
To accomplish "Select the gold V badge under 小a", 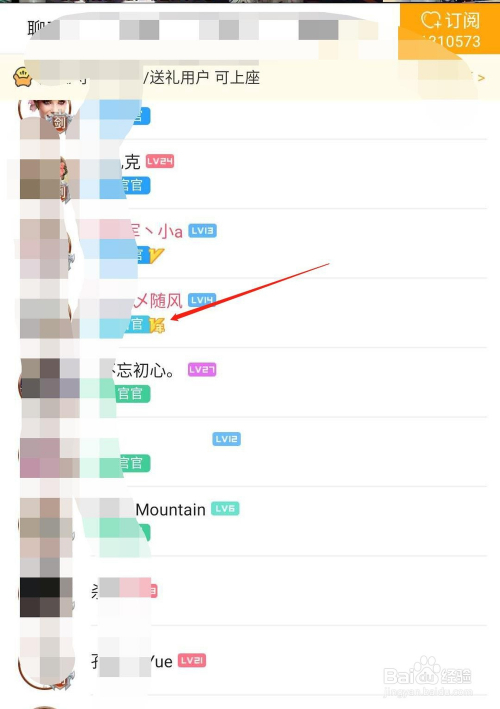I will click(156, 255).
